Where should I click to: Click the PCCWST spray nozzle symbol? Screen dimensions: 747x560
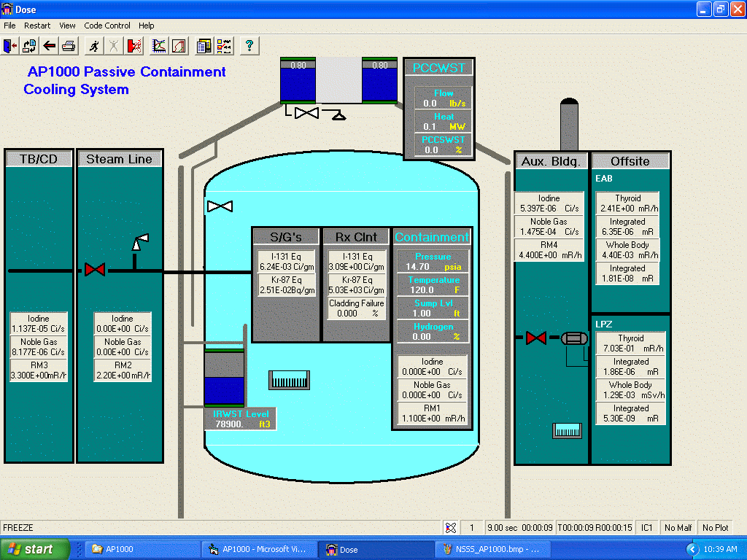tap(338, 114)
